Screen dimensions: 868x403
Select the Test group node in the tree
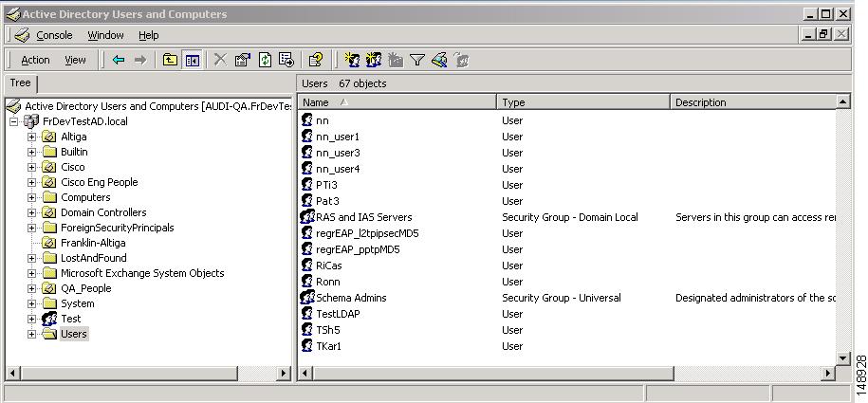tap(71, 319)
